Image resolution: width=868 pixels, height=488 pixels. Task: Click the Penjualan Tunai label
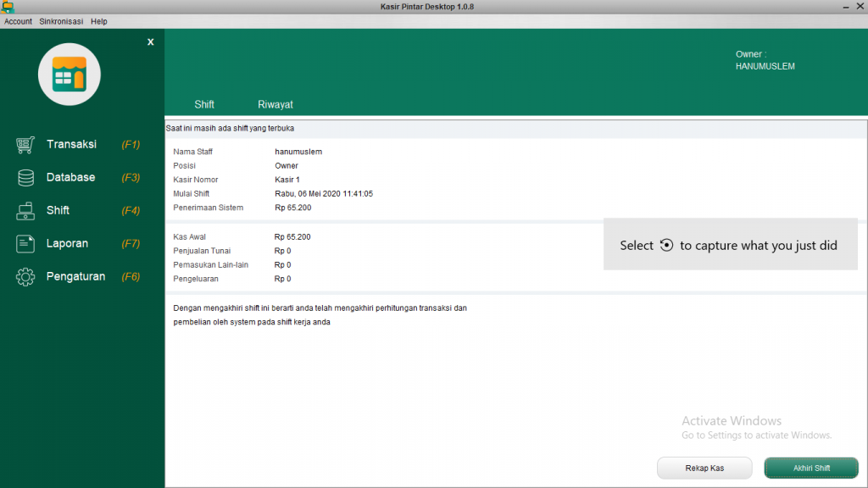[202, 251]
